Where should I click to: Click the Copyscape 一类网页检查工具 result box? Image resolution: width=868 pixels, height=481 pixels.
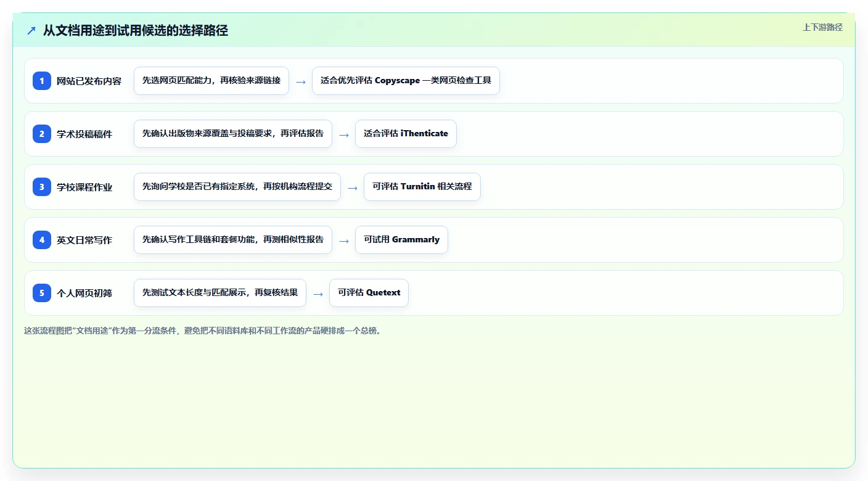(x=406, y=81)
